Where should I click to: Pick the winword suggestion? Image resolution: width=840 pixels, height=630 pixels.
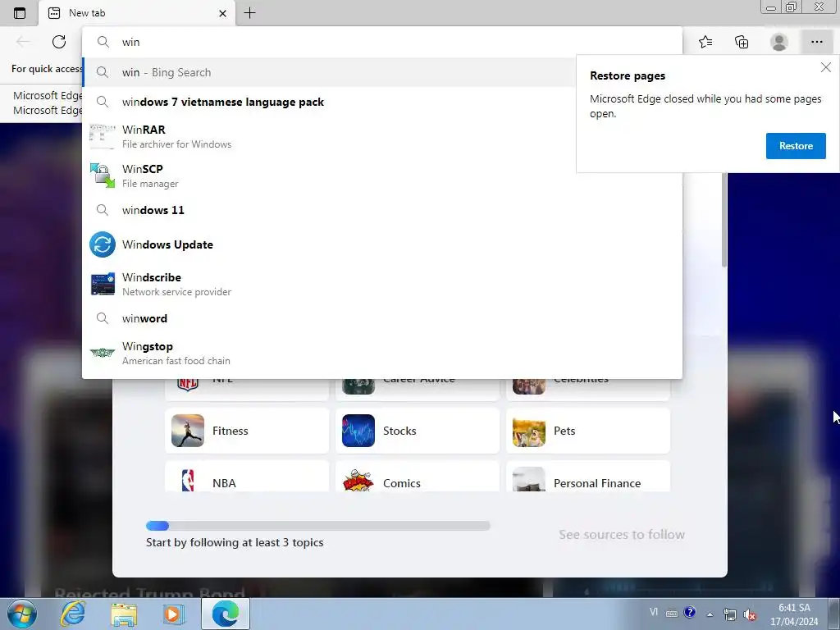pyautogui.click(x=382, y=318)
